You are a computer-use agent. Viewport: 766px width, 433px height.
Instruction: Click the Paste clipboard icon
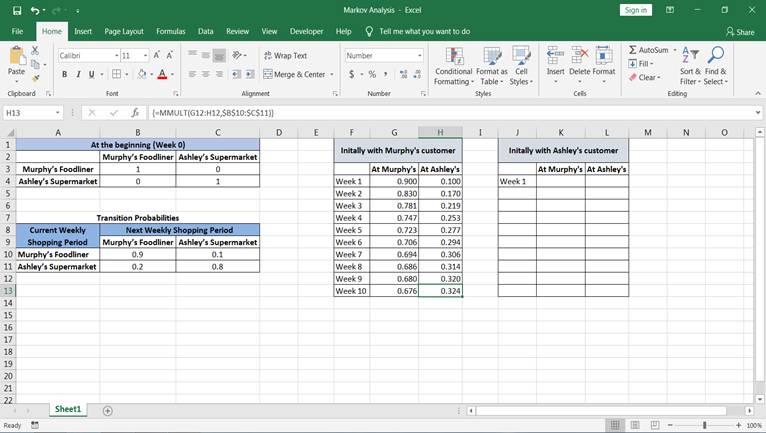pyautogui.click(x=17, y=56)
